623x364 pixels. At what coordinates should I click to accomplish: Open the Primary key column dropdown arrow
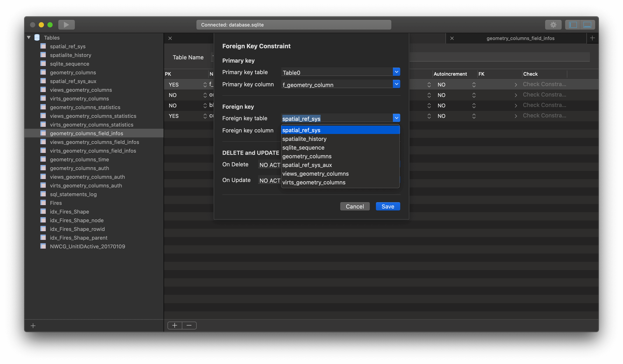[x=396, y=84]
